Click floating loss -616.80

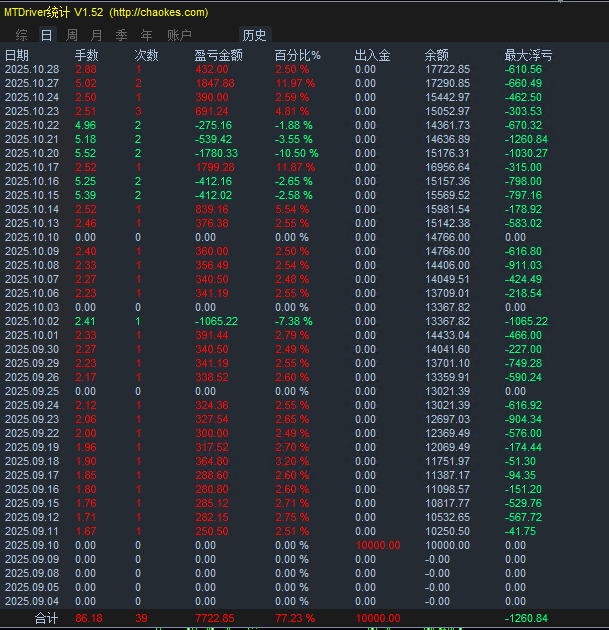523,252
